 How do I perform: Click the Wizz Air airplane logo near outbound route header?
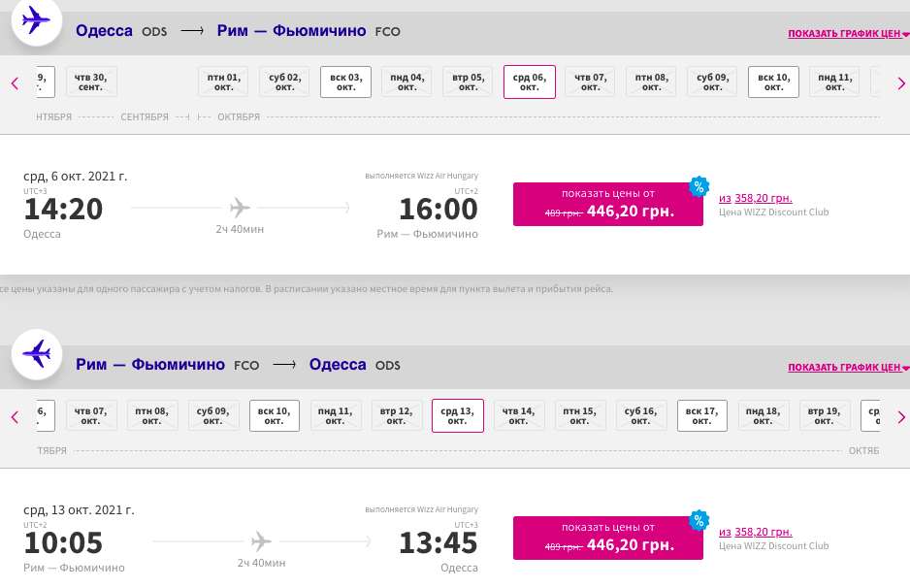pos(36,21)
